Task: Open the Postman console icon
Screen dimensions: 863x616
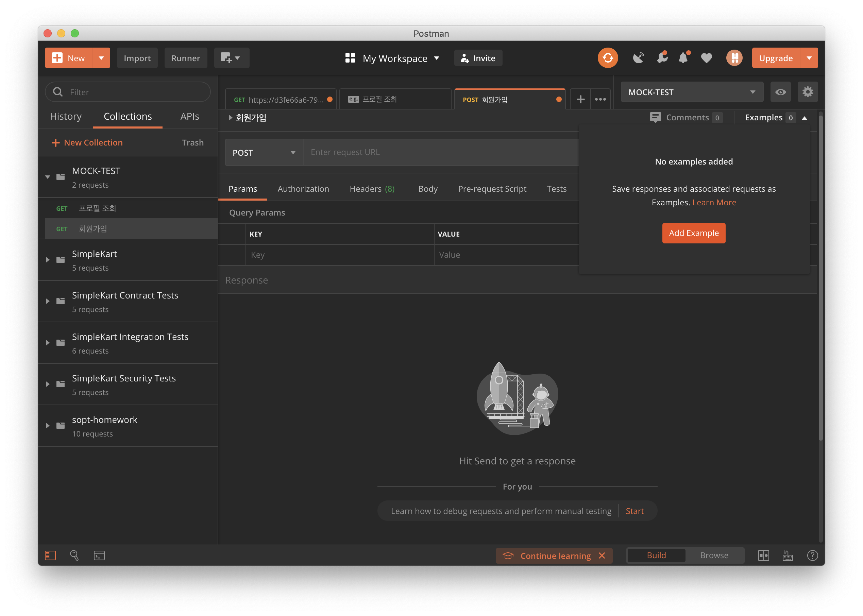Action: coord(99,555)
